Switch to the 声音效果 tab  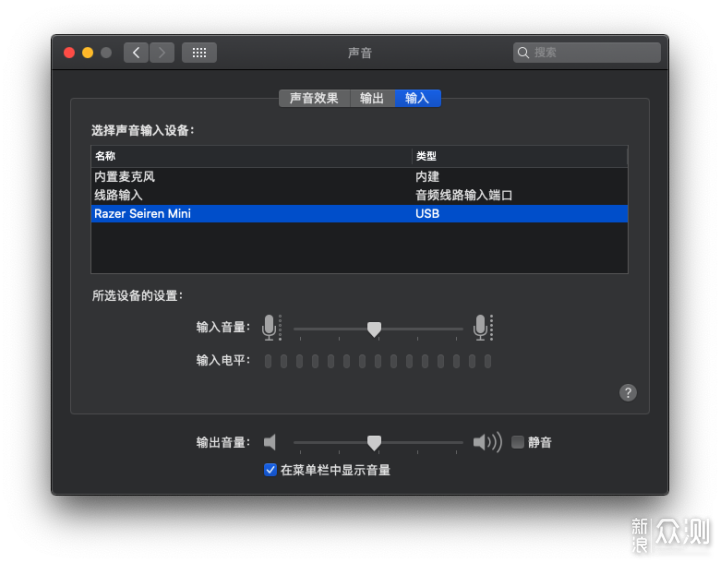click(x=314, y=98)
